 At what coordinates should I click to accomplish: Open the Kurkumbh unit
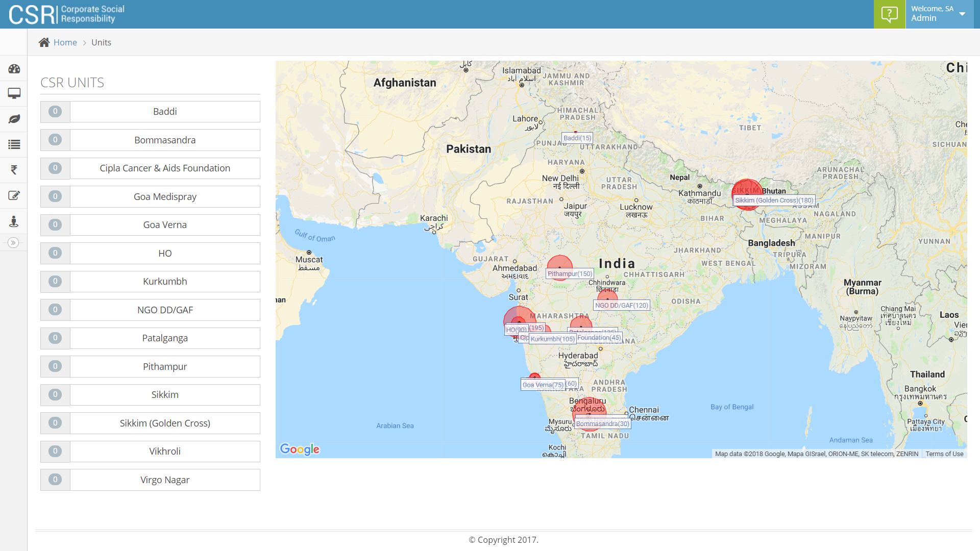pyautogui.click(x=165, y=282)
